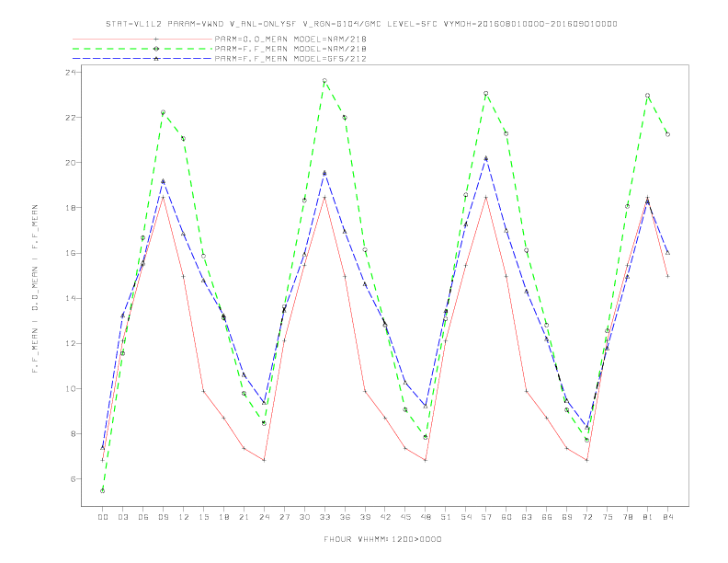Image resolution: width=728 pixels, height=563 pixels.
Task: Click x-axis forecast hour label 60
Action: pyautogui.click(x=506, y=517)
